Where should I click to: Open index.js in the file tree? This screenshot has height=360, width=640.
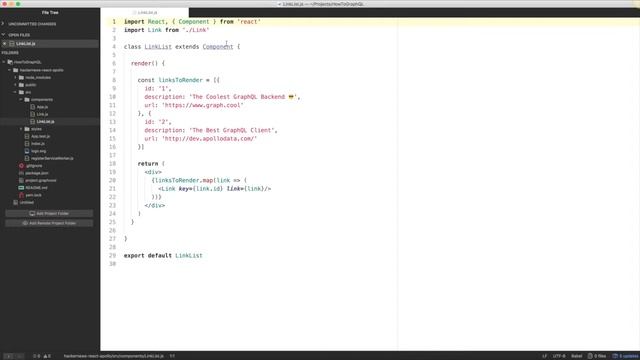[x=38, y=144]
